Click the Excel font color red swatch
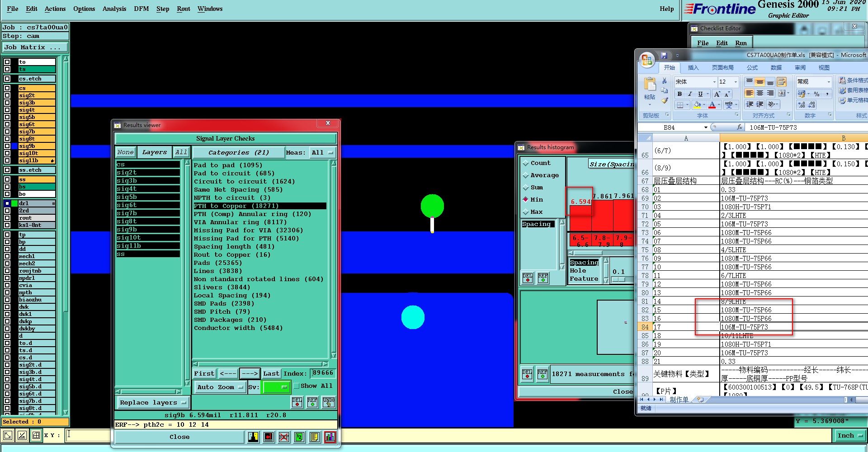868x452 pixels. (712, 105)
